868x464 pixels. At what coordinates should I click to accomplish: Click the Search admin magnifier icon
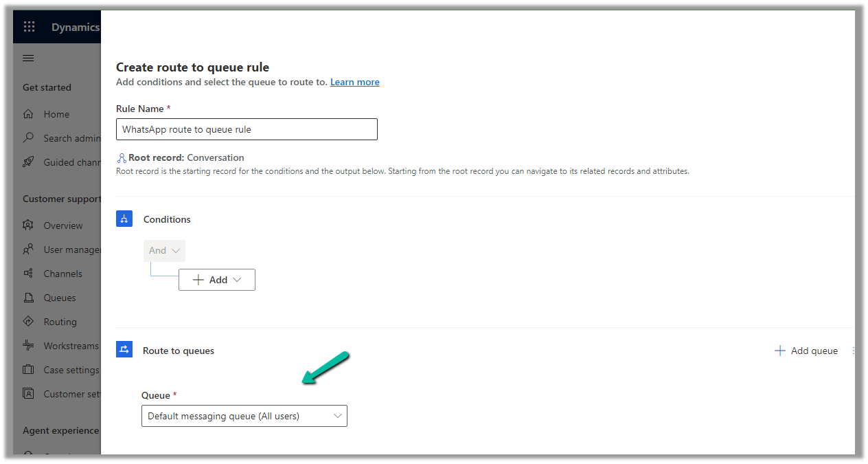[x=29, y=137]
